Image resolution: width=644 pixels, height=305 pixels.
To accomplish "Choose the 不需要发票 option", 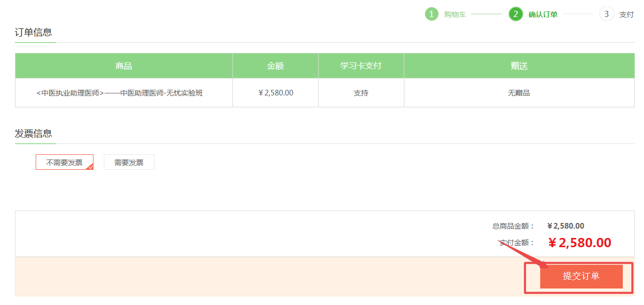I will pyautogui.click(x=64, y=162).
